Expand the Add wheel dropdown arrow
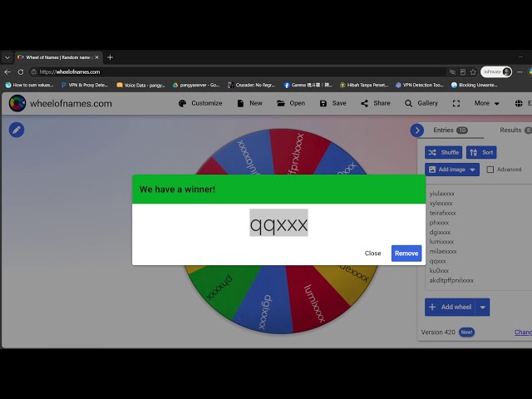532x399 pixels. point(482,307)
